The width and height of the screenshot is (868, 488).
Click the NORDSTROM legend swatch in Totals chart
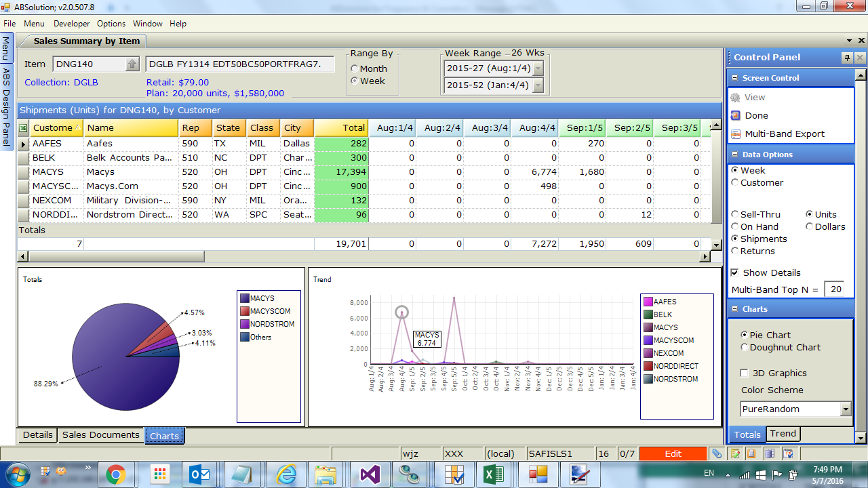[244, 324]
